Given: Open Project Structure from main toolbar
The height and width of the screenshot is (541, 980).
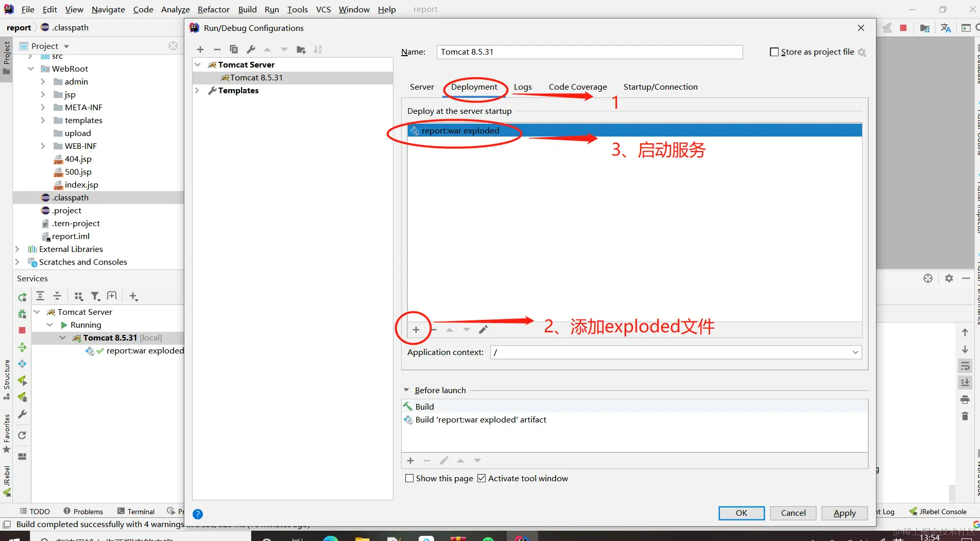Looking at the screenshot, I should 925,28.
